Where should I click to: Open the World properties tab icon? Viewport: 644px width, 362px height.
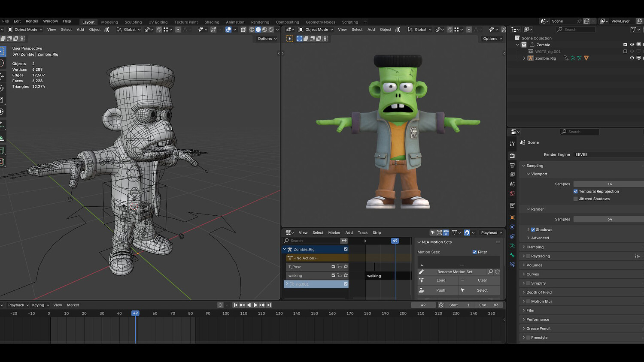pos(512,193)
